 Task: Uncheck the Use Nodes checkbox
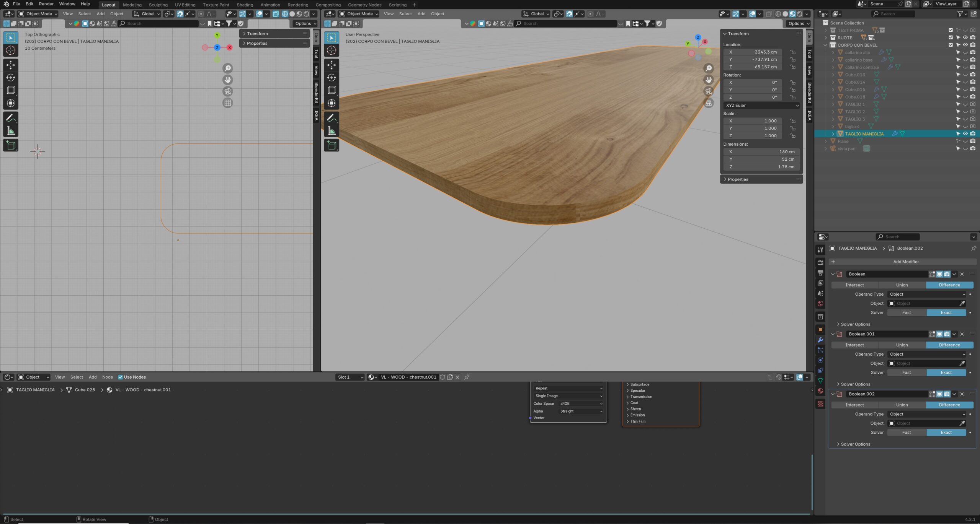click(120, 377)
